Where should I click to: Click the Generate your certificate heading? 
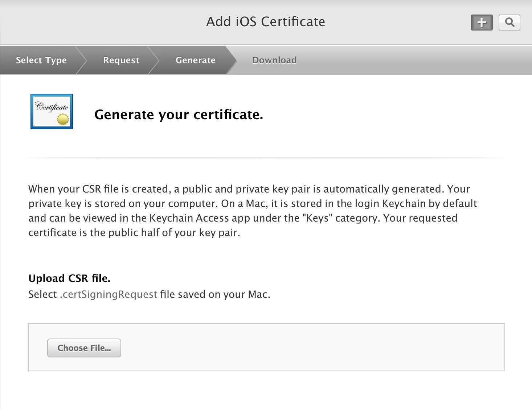[x=179, y=115]
